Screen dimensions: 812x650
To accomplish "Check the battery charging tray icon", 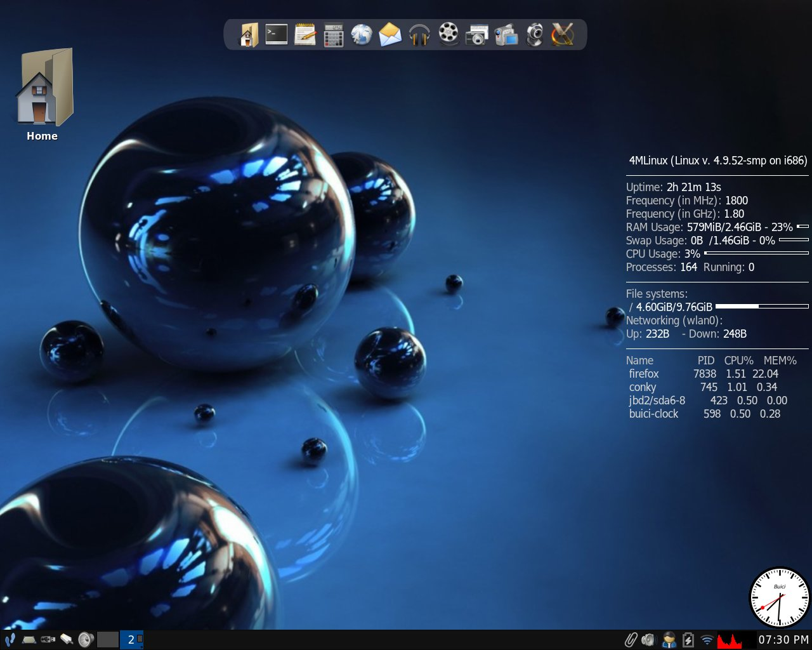I will (x=688, y=639).
